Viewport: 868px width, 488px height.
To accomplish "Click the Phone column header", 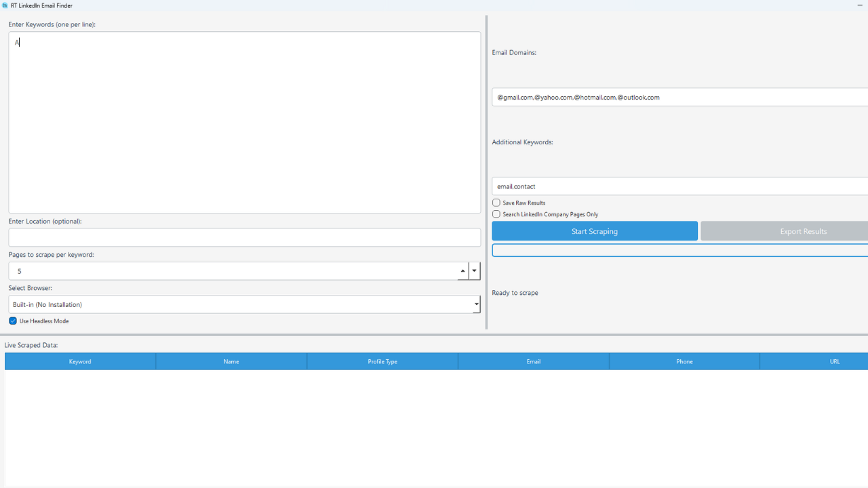I will [x=684, y=361].
